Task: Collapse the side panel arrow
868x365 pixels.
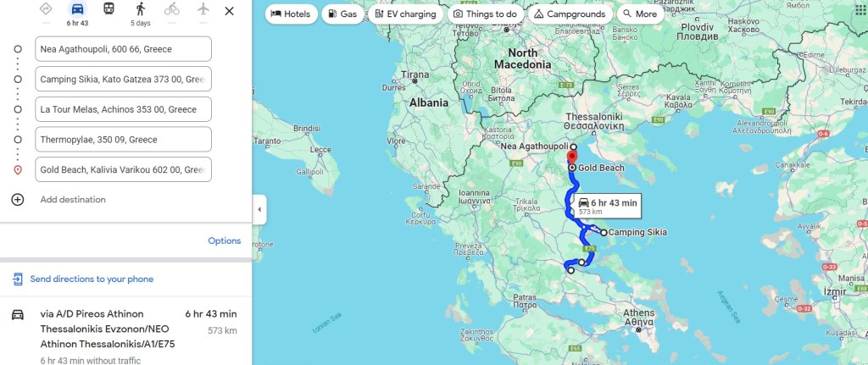Action: pyautogui.click(x=259, y=209)
